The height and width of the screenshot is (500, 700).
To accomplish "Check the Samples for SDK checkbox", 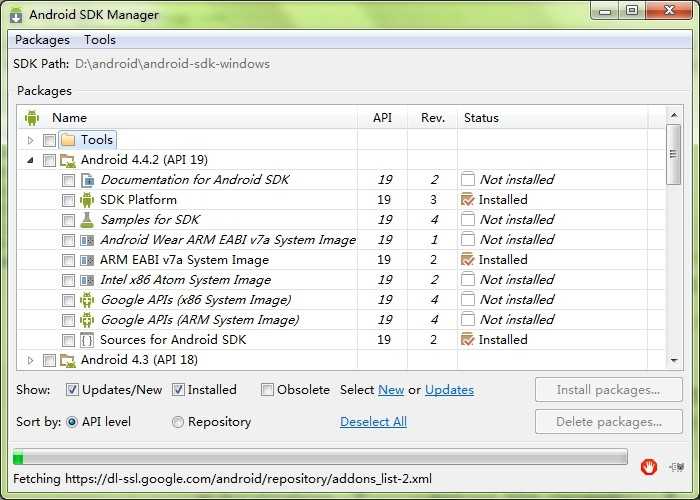I will [68, 221].
